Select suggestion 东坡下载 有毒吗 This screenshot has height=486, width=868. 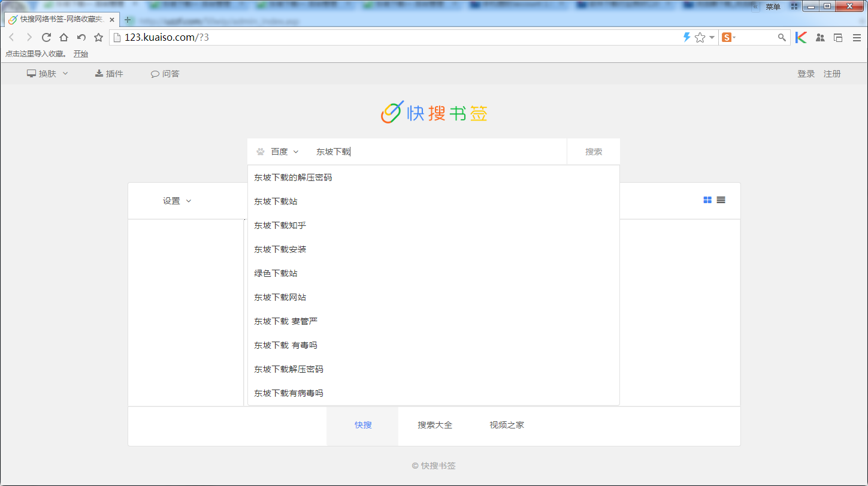tap(434, 345)
